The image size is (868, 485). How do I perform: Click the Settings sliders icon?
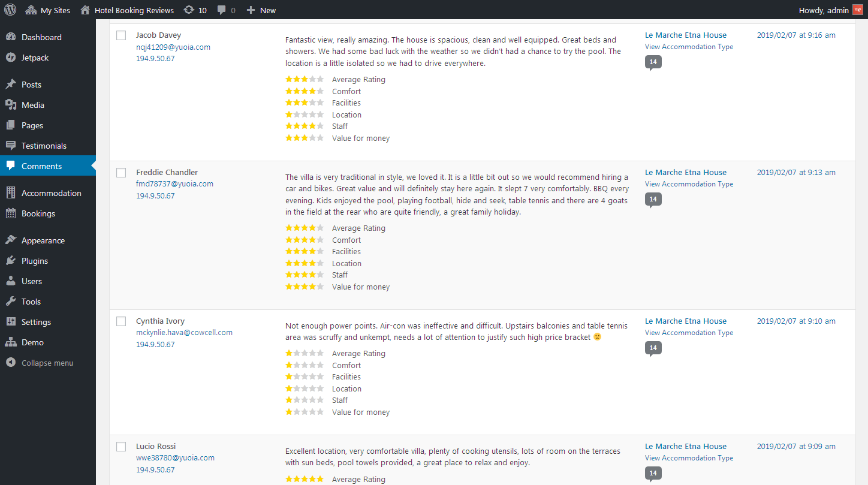[11, 322]
